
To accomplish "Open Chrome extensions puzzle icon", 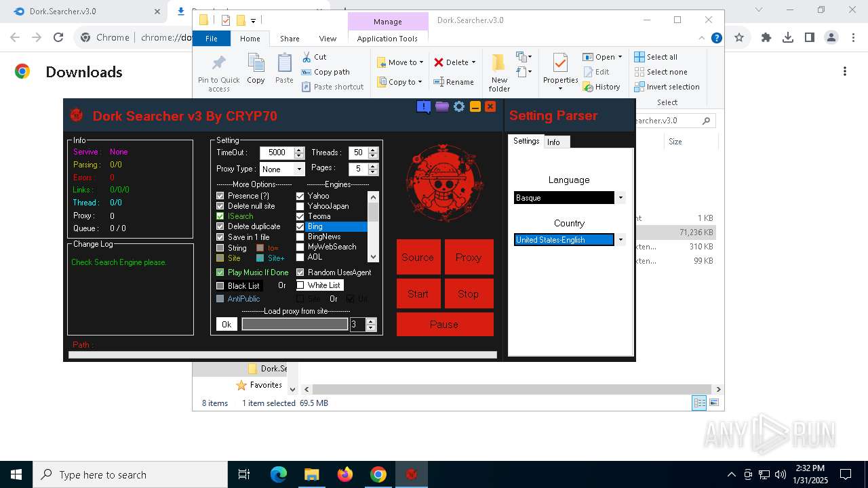I will pyautogui.click(x=766, y=37).
